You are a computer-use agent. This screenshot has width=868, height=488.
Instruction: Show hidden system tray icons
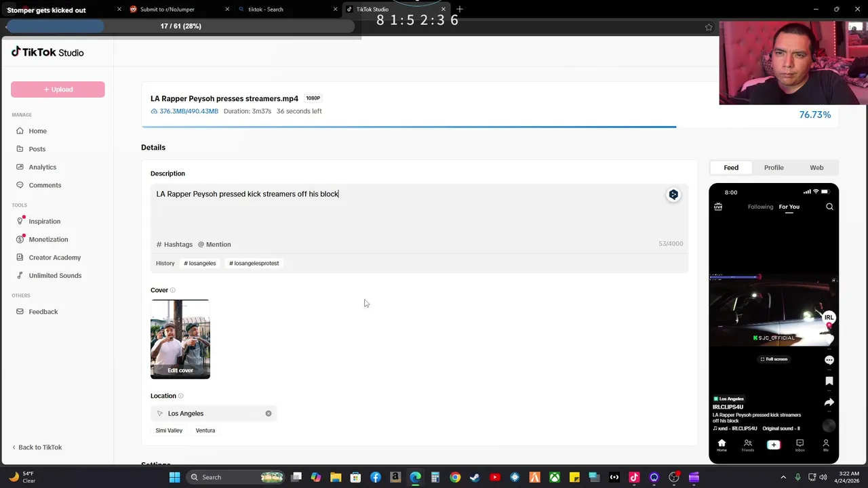[783, 477]
